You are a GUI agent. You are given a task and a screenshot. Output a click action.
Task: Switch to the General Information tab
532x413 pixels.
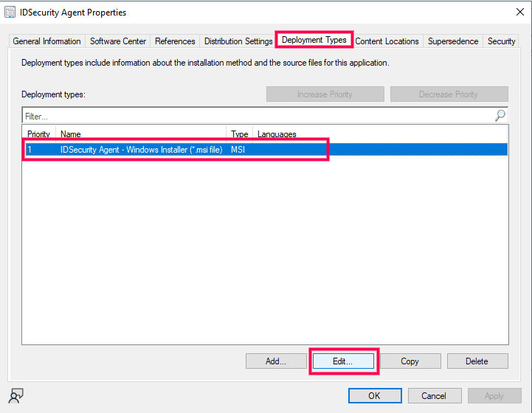click(x=46, y=41)
